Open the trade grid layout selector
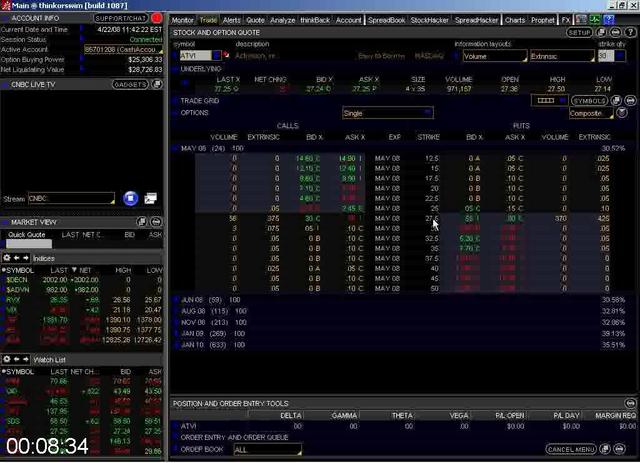Screen dimensions: 640x463 tap(549, 100)
